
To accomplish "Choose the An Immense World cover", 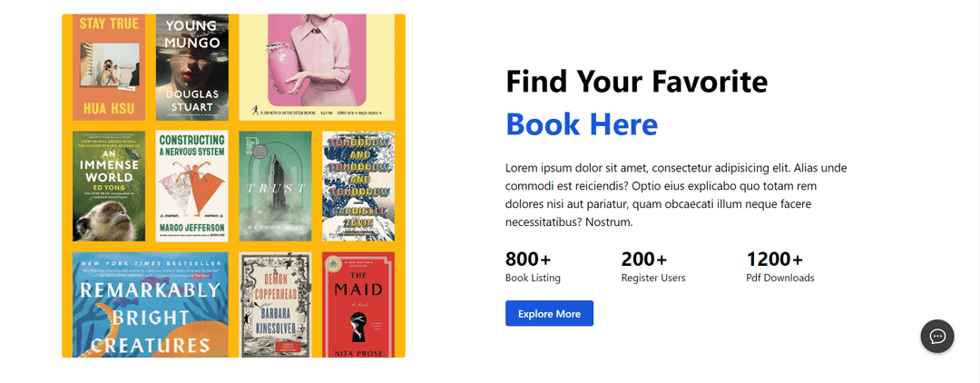I will tap(109, 186).
